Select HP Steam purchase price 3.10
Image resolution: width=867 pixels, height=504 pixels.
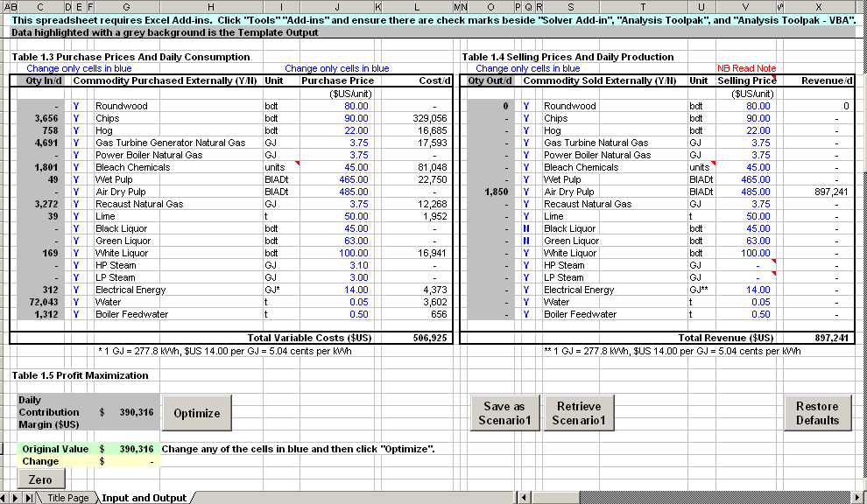tap(337, 265)
